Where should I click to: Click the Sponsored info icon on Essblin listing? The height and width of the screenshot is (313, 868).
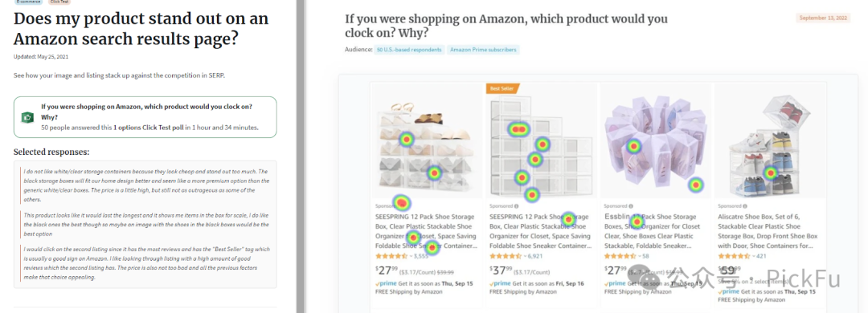(x=631, y=206)
